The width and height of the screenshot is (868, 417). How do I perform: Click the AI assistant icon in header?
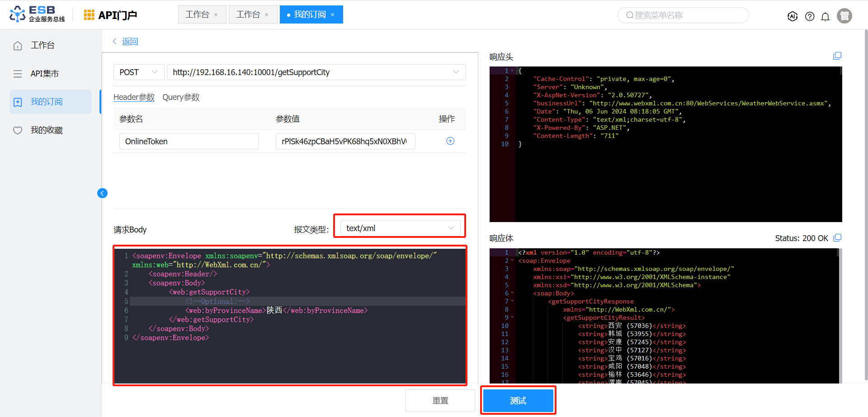click(792, 16)
